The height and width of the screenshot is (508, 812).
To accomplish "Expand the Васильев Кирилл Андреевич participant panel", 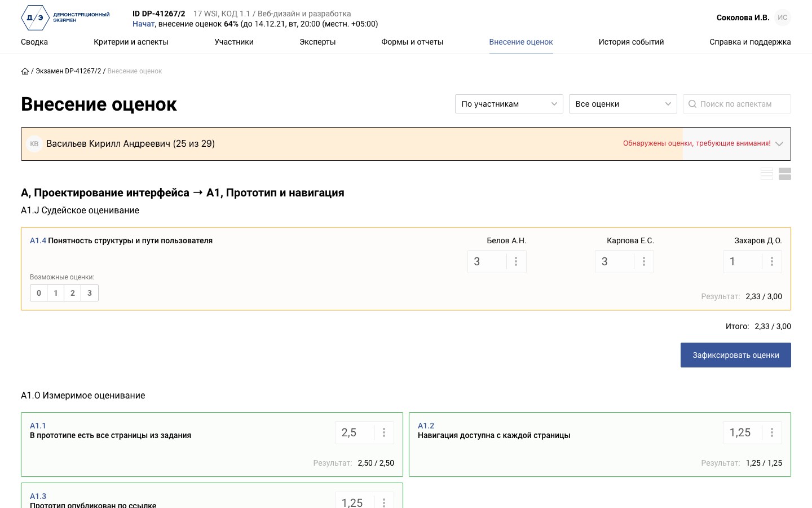I will click(x=406, y=144).
